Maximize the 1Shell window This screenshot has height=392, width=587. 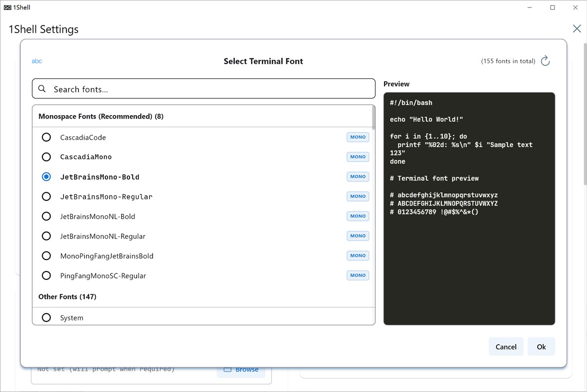point(553,7)
